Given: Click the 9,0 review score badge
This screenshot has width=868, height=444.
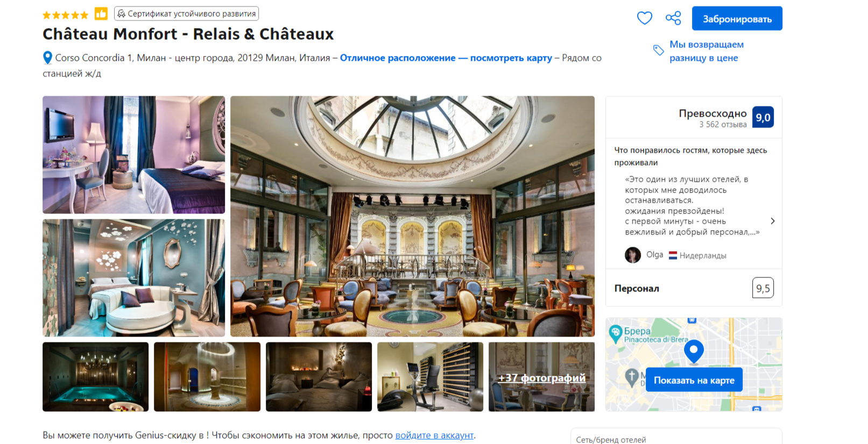Looking at the screenshot, I should coord(763,117).
